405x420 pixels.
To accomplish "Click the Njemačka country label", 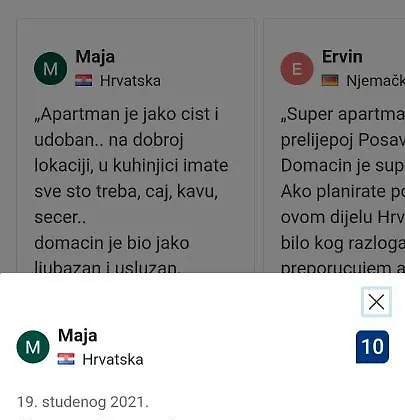I will (376, 80).
